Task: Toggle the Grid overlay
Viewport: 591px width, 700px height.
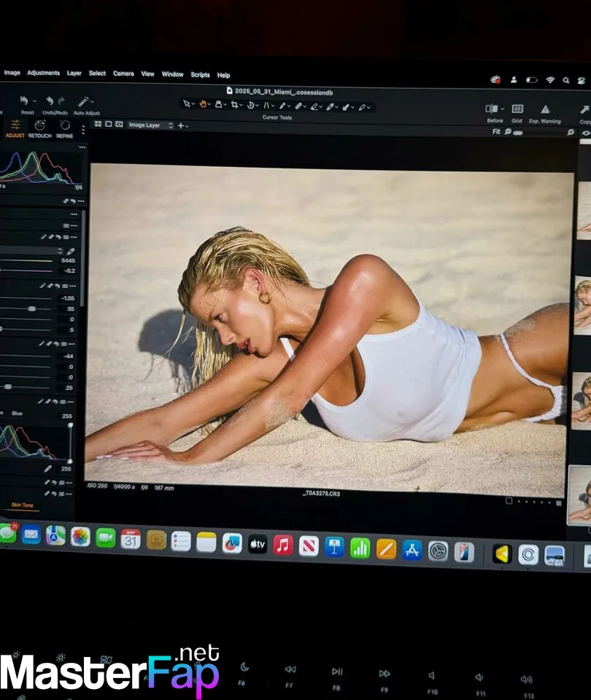Action: tap(517, 109)
